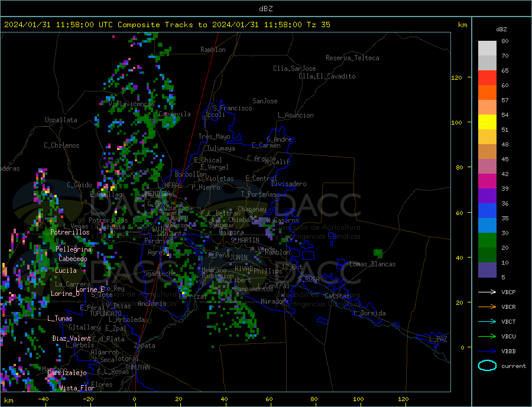The image size is (532, 407).
Task: Click the 'TUPUNGATO' map label
Action: coord(106,314)
